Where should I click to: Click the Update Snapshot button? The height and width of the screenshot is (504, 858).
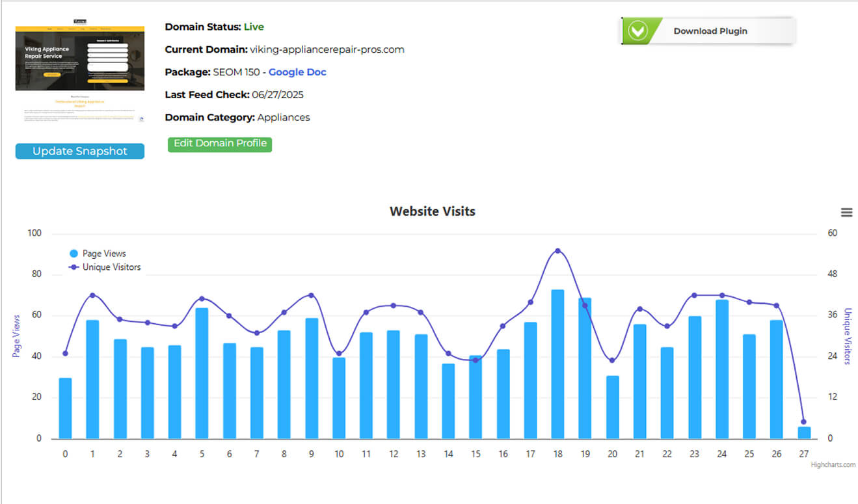coord(80,152)
